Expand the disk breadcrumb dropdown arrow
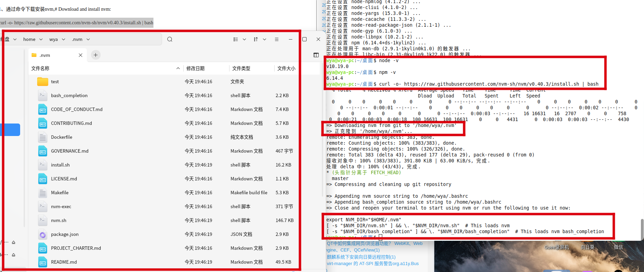 coord(15,39)
